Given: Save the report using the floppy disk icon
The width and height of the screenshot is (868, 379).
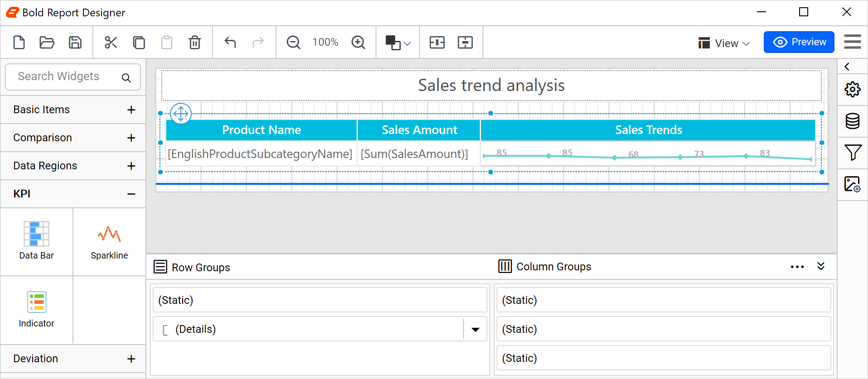Looking at the screenshot, I should coord(75,43).
